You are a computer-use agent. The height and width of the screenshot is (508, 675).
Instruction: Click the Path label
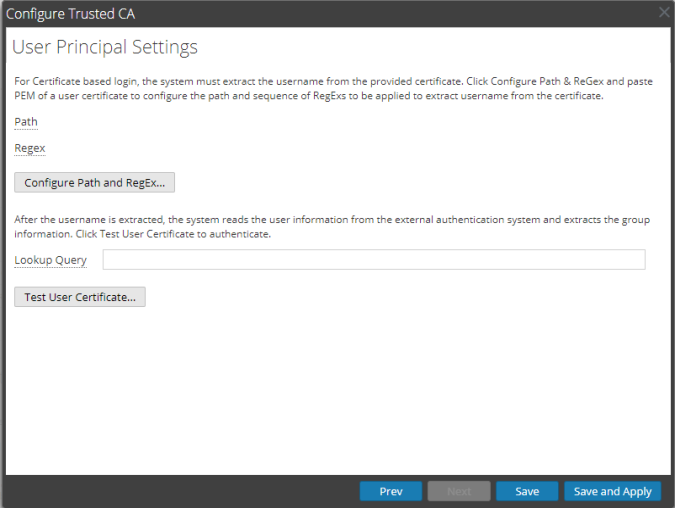pyautogui.click(x=26, y=122)
